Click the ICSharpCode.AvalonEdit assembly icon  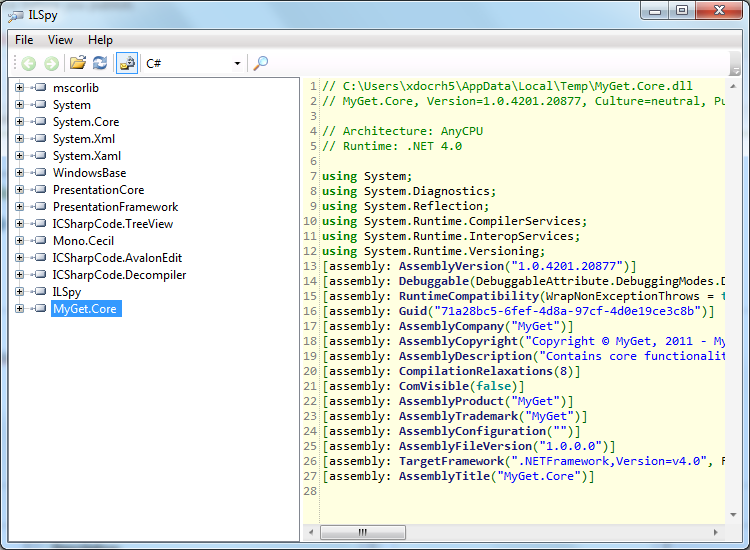click(x=39, y=257)
